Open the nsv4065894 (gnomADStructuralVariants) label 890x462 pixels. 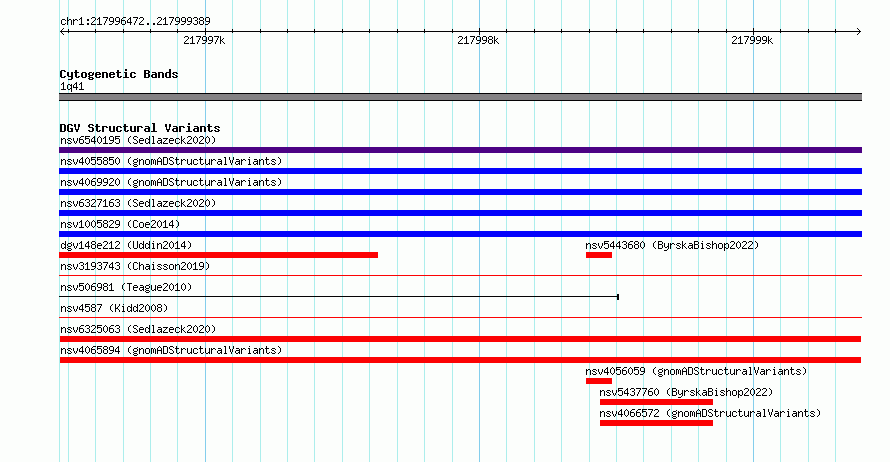click(x=171, y=350)
